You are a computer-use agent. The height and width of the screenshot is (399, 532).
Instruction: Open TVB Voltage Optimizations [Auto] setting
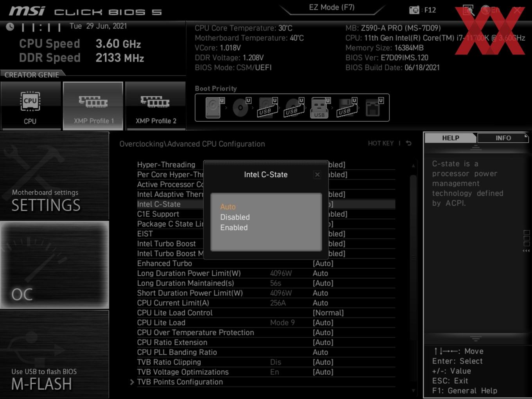(266, 372)
